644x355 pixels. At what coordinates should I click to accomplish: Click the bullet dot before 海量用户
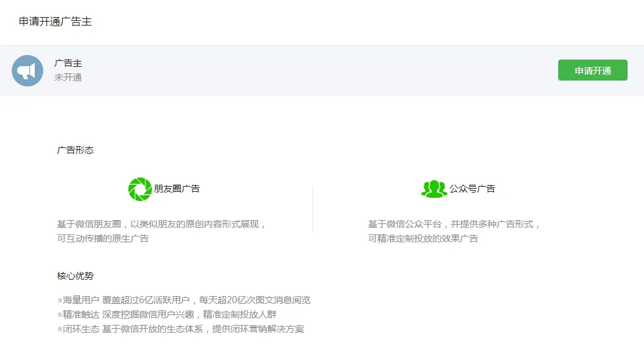coord(60,301)
